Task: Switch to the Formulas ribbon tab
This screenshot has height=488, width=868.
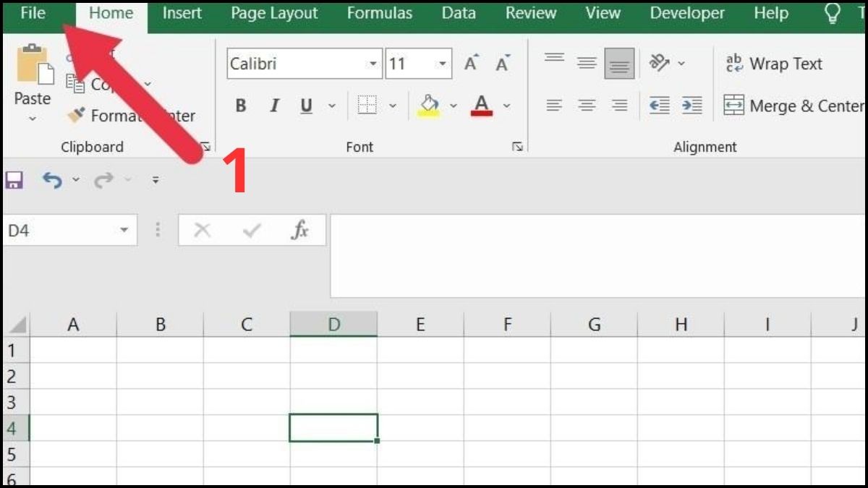Action: point(380,12)
